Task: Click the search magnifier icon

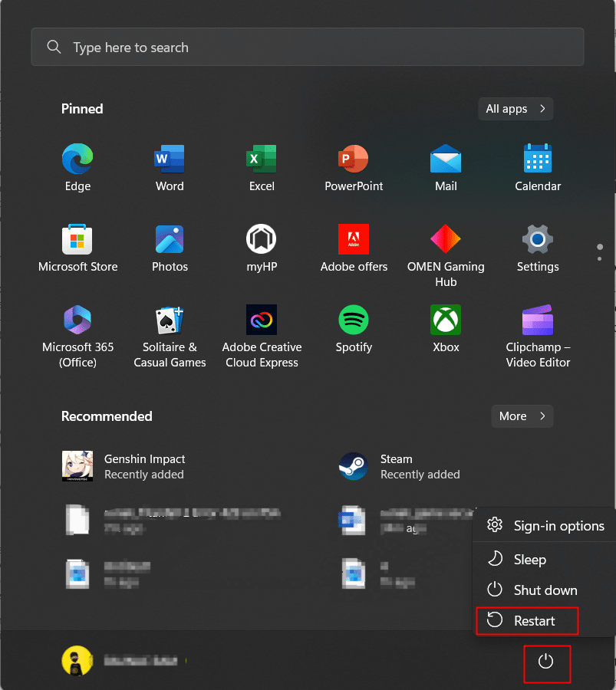Action: (x=54, y=47)
